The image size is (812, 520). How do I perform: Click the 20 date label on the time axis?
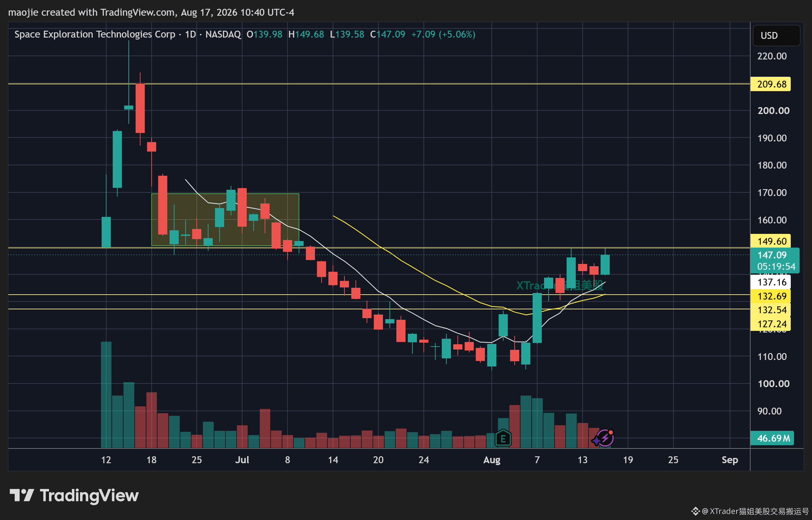(378, 460)
